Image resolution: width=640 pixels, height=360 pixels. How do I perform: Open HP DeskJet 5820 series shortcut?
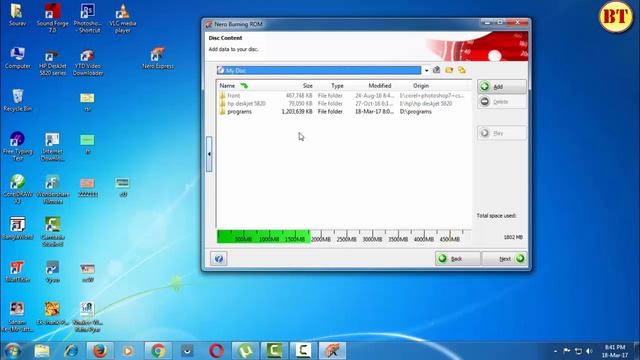pyautogui.click(x=52, y=62)
